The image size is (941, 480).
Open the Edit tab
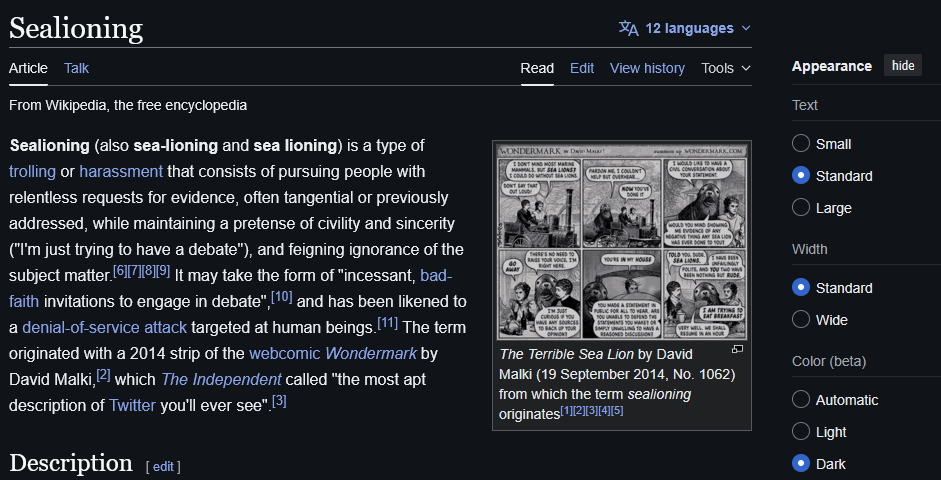(x=582, y=68)
